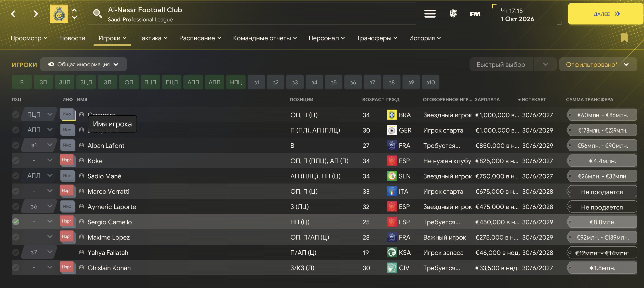Click the profile icon beside Alban Lafont
The width and height of the screenshot is (644, 288).
[x=82, y=145]
